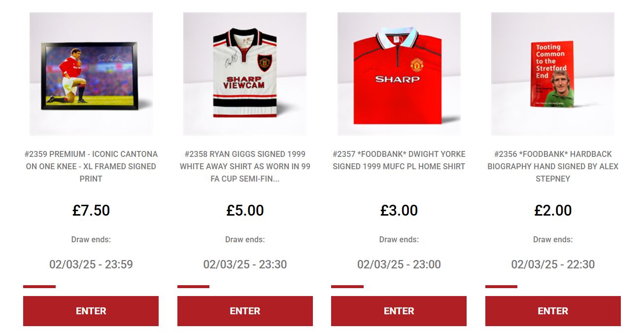Open the #2357 Foodbank Dwight Yorke title link
644x336 pixels.
(x=399, y=160)
